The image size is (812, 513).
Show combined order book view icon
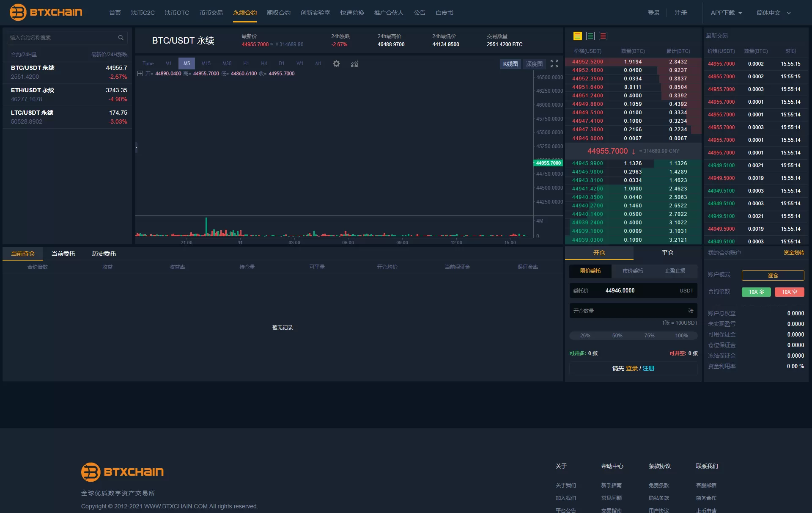pos(577,36)
